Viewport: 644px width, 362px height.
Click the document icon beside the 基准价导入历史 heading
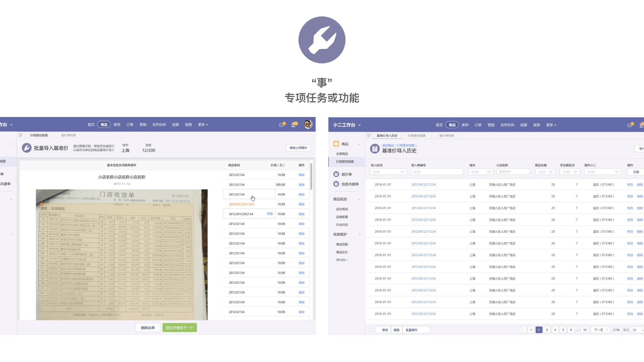[x=375, y=148]
